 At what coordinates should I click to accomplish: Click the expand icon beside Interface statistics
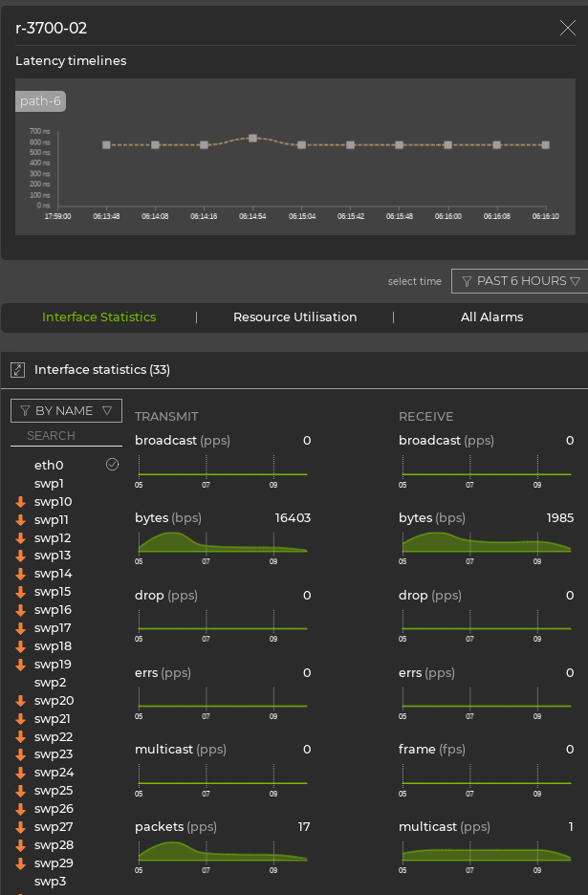[17, 370]
